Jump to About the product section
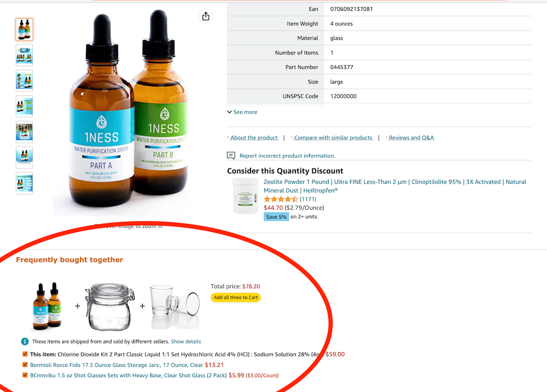The height and width of the screenshot is (392, 547). [x=254, y=137]
